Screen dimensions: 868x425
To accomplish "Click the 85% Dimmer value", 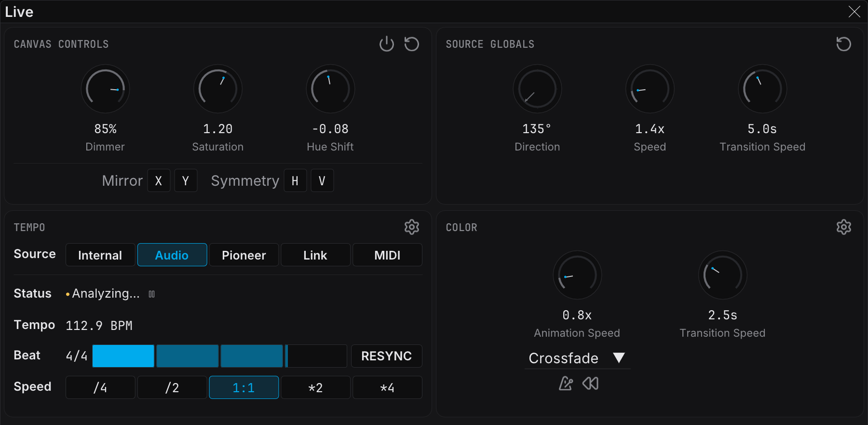I will click(x=105, y=129).
